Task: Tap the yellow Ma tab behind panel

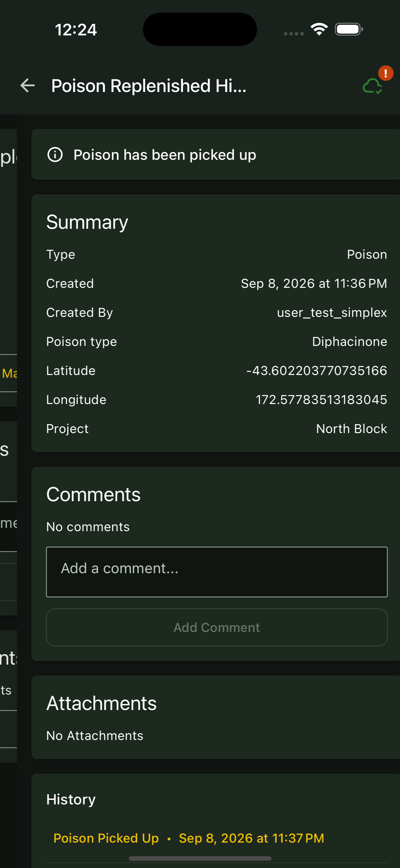Action: pyautogui.click(x=9, y=373)
